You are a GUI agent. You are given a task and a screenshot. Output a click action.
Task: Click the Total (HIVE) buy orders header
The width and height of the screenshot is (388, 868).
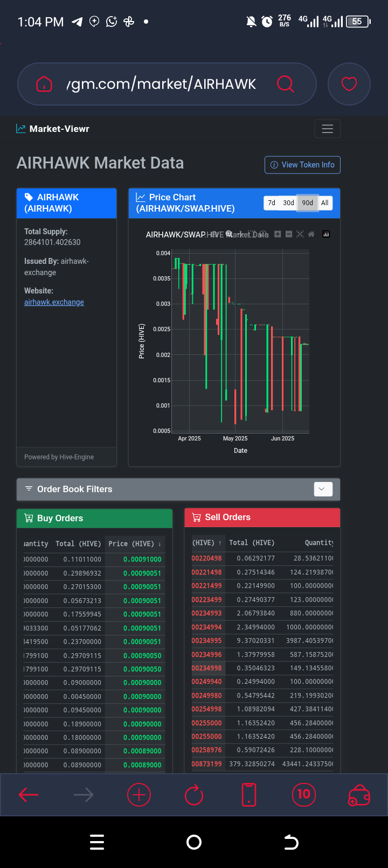point(78,544)
